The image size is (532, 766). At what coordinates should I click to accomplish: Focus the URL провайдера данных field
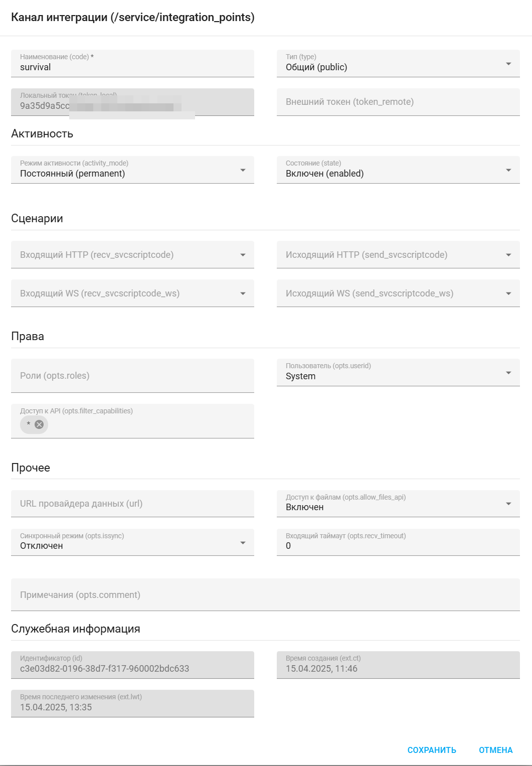click(x=132, y=504)
